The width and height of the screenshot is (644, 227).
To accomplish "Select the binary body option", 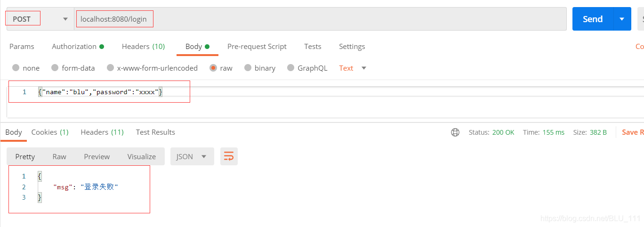I will [260, 68].
